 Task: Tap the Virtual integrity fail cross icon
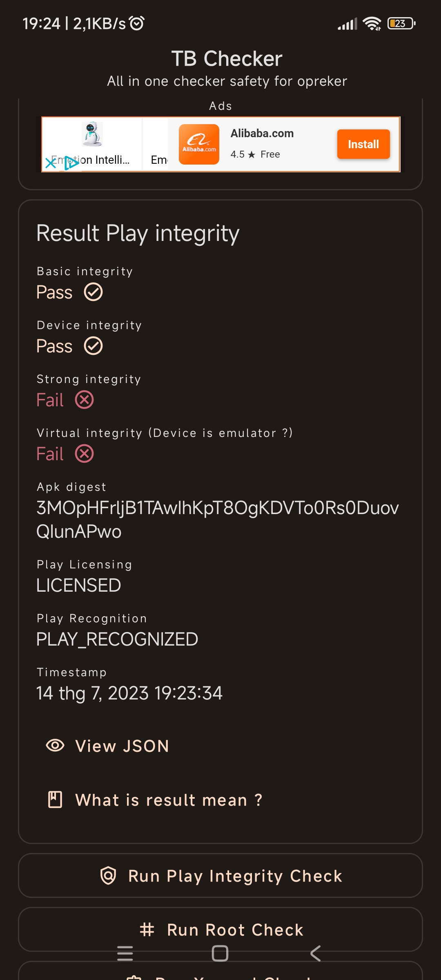pyautogui.click(x=85, y=454)
